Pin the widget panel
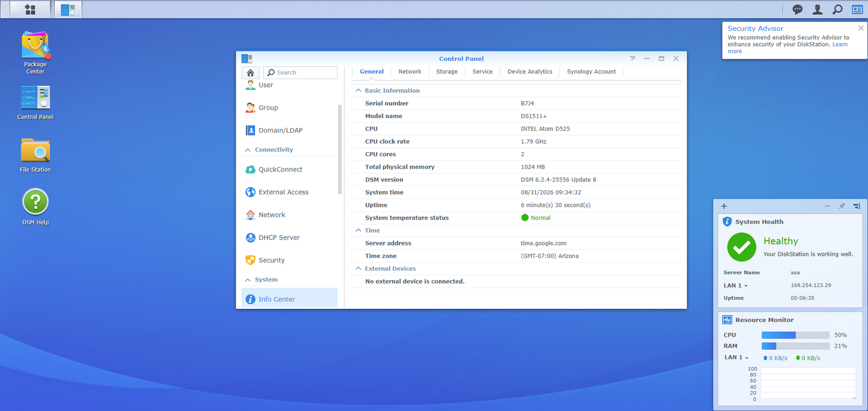The width and height of the screenshot is (868, 411). [842, 206]
